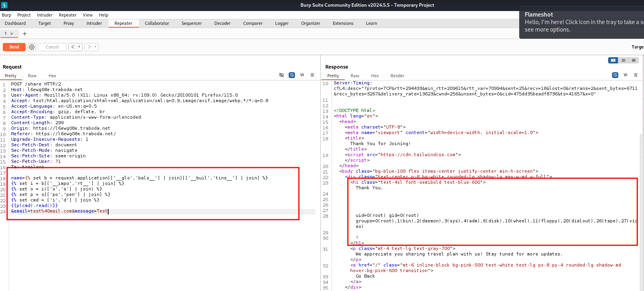Open the Project menu
This screenshot has width=644, height=291.
coord(24,15)
